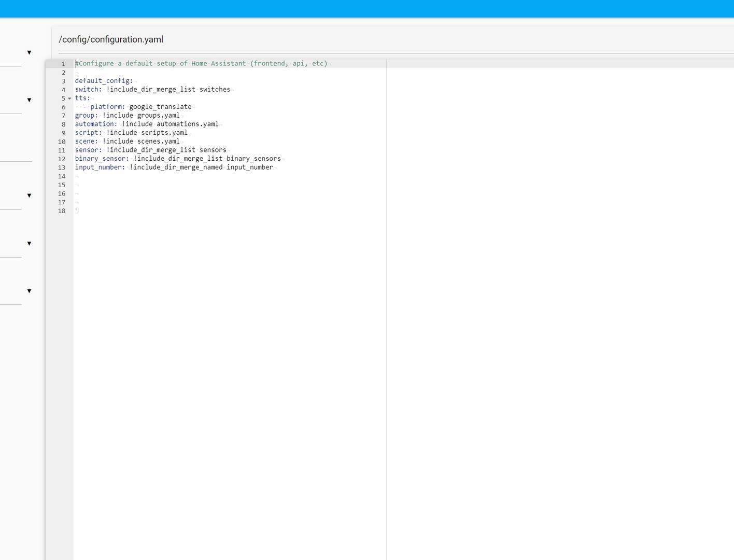The width and height of the screenshot is (734, 560).
Task: Select line number 13 in gutter
Action: click(62, 167)
